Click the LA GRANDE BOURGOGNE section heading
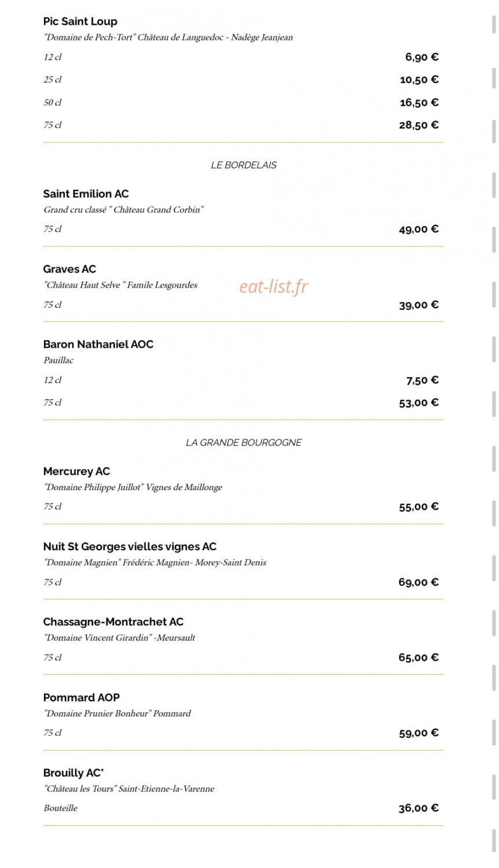The width and height of the screenshot is (499, 868). click(244, 443)
